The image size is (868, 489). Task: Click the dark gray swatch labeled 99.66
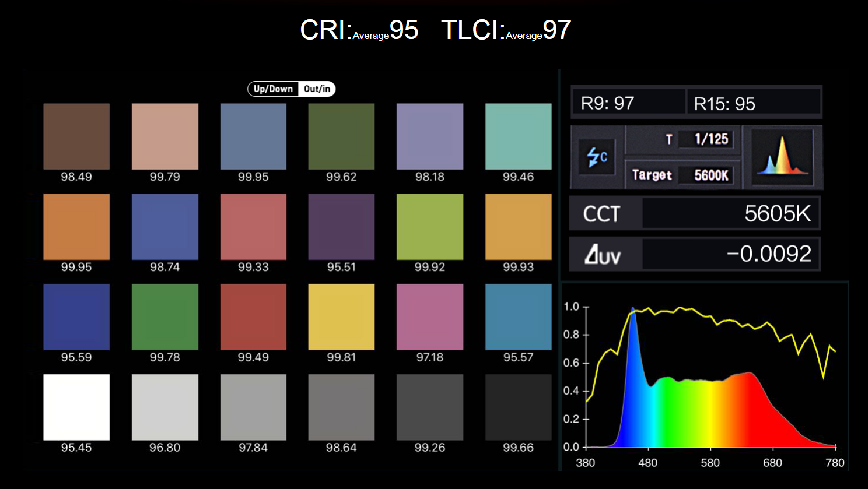click(518, 407)
